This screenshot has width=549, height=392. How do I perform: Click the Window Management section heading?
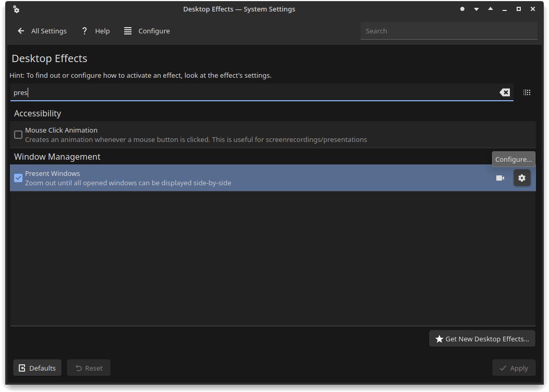(57, 157)
